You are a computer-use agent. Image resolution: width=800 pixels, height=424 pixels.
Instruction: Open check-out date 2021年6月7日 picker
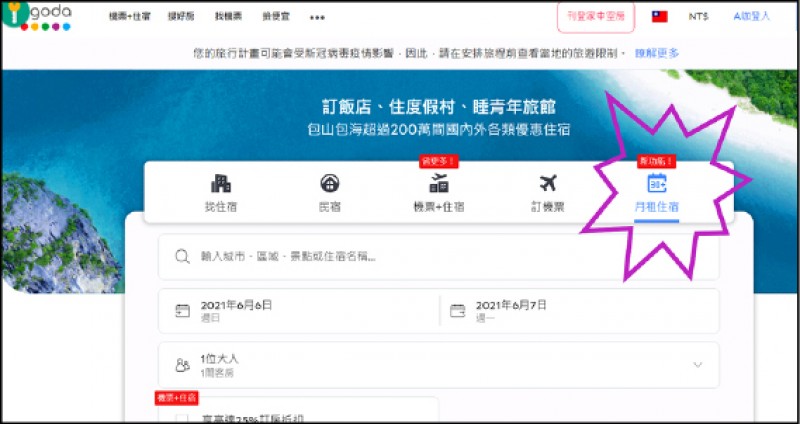[580, 311]
